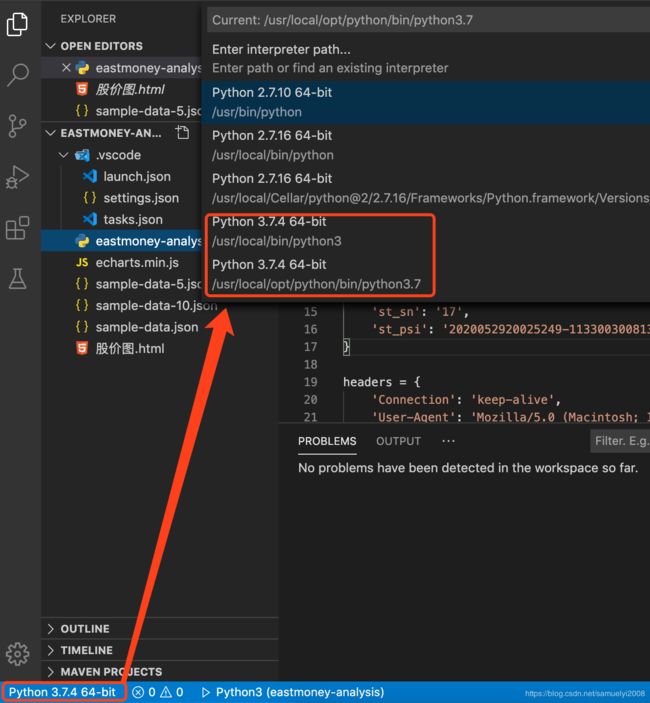Select highlighted eastmoney-analysis file in tree

coord(121,241)
